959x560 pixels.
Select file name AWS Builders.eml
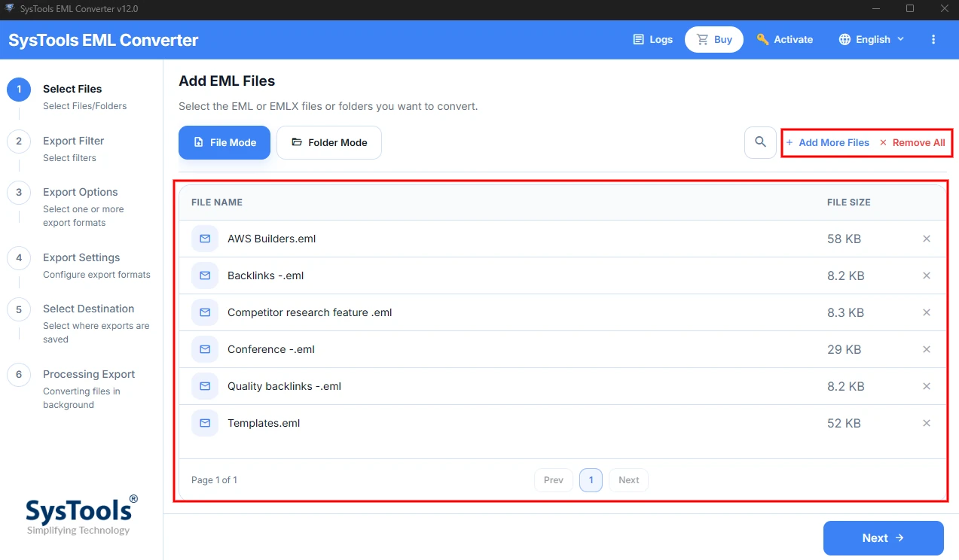click(271, 239)
